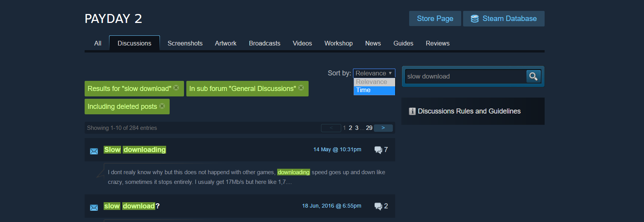Click the Slow downloading post excerpt
Viewport: 644px width, 222px height.
tap(246, 177)
